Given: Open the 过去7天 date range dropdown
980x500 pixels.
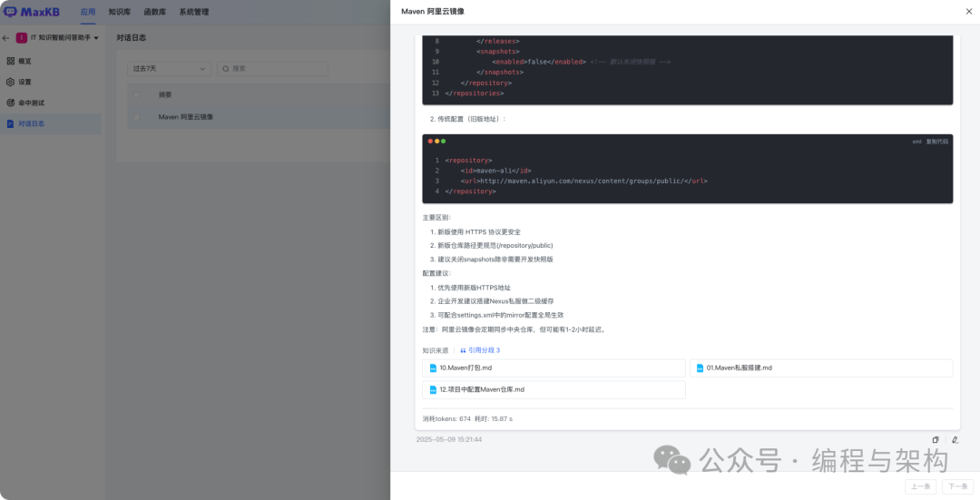Looking at the screenshot, I should click(x=169, y=69).
